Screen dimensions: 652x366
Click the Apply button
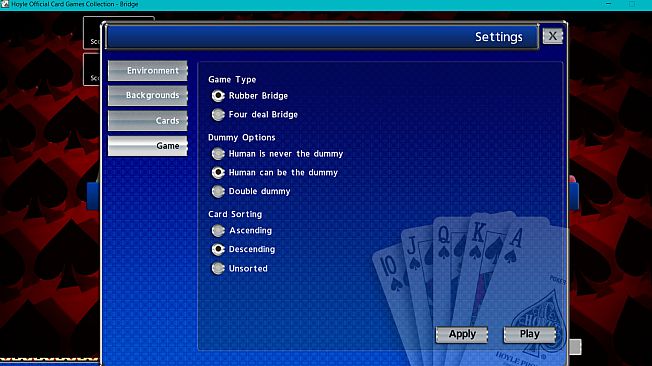[x=462, y=334]
